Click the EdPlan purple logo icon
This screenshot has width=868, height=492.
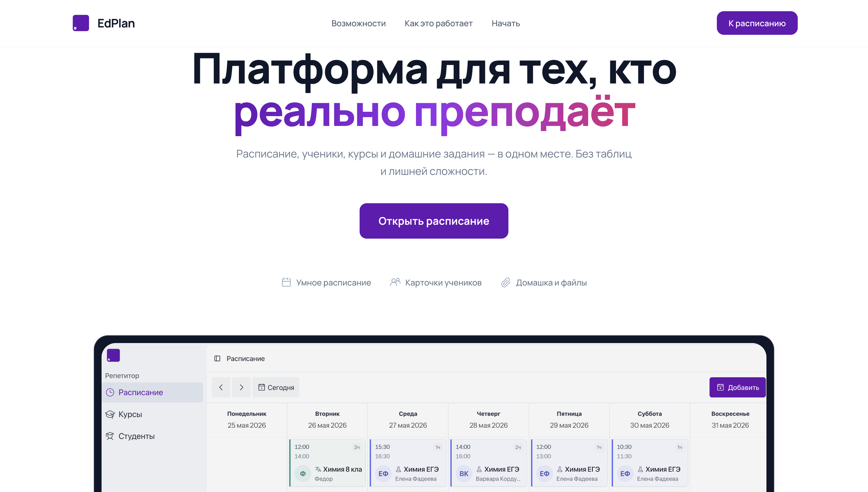[x=81, y=23]
